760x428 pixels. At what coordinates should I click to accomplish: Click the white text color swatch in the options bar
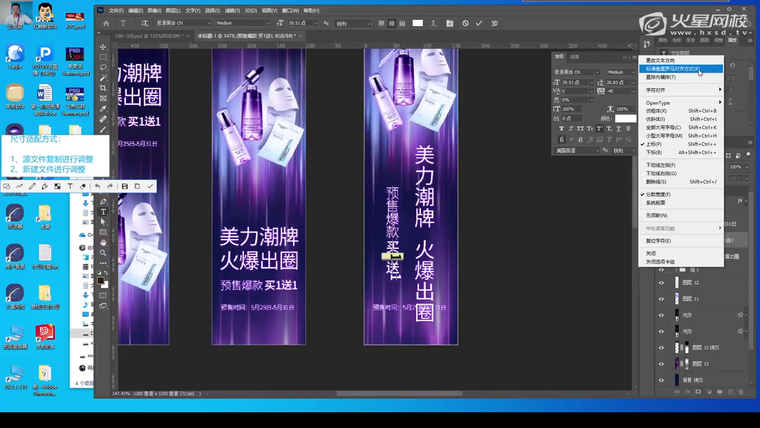coord(417,22)
